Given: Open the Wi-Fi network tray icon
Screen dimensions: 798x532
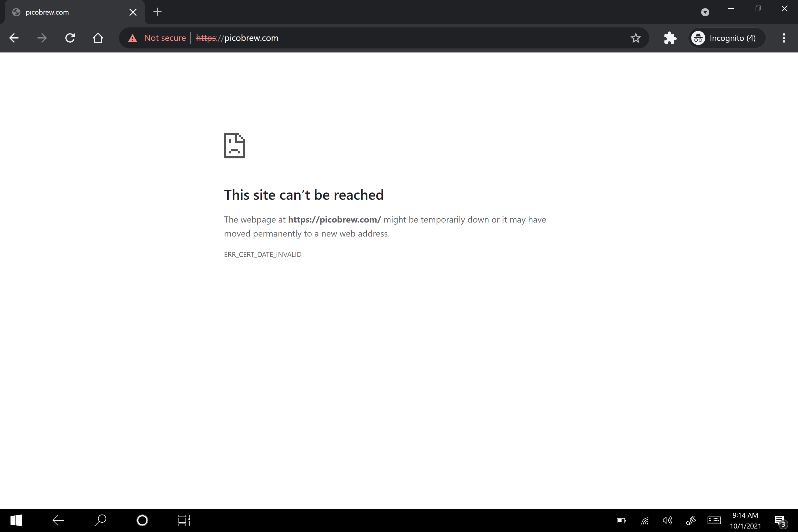Looking at the screenshot, I should click(645, 520).
